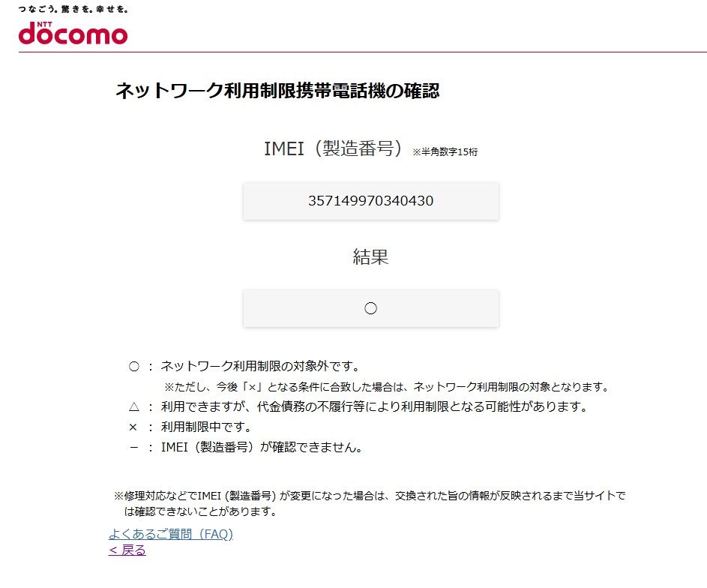Select the ○ result symbol displayed
This screenshot has height=588, width=707.
pos(370,307)
